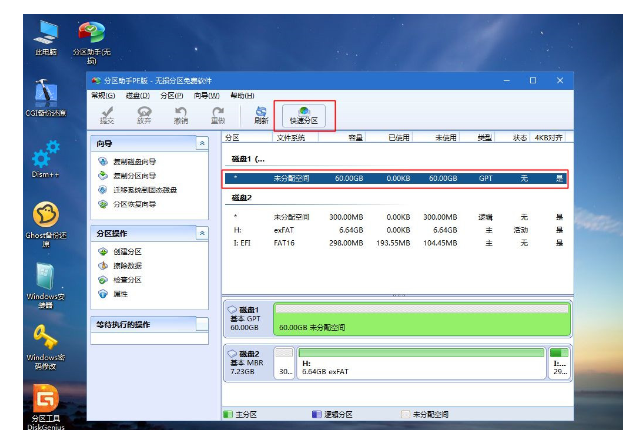The width and height of the screenshot is (643, 440).
Task: Open 此电脑 desktop icon
Action: tap(46, 38)
